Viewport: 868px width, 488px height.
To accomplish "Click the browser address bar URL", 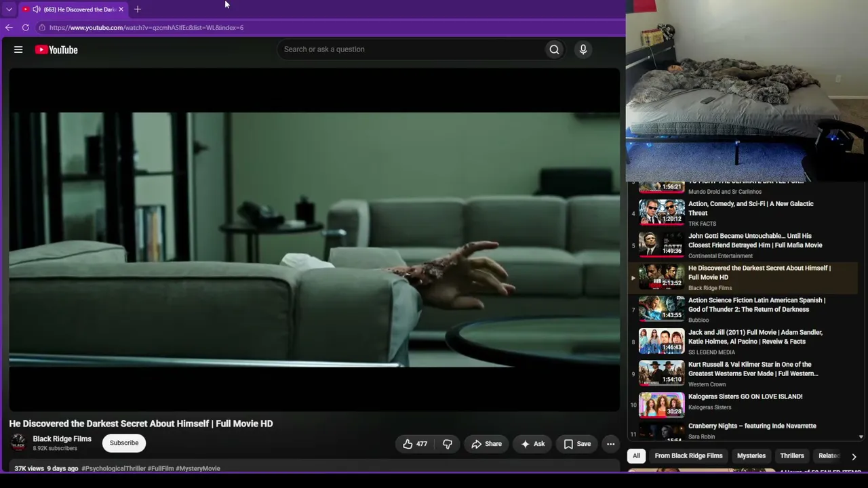I will click(146, 28).
